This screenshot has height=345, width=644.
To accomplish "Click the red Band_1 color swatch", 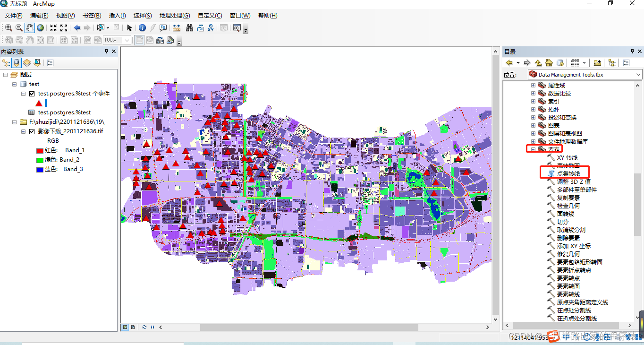I will coord(40,150).
